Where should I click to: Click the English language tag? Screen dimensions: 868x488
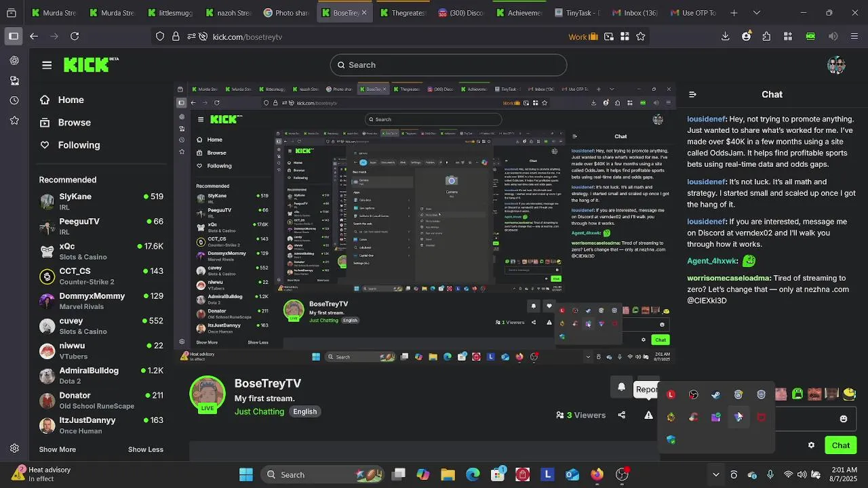(x=305, y=411)
